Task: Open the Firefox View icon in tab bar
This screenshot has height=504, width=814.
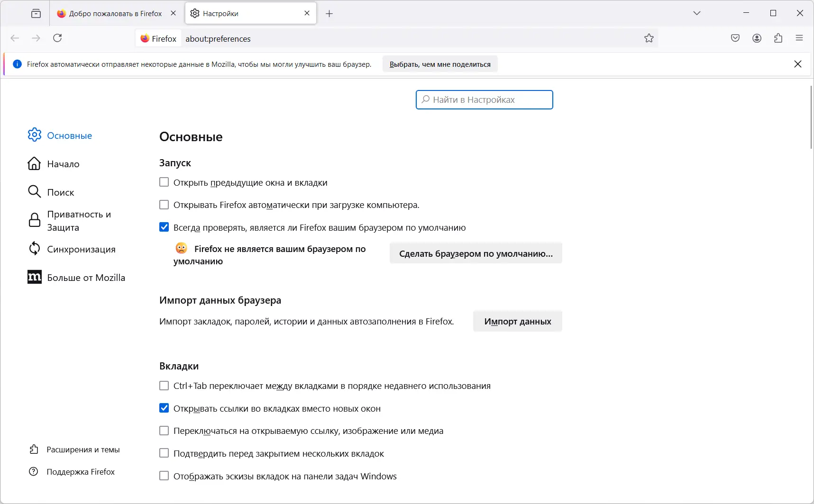Action: (x=36, y=14)
